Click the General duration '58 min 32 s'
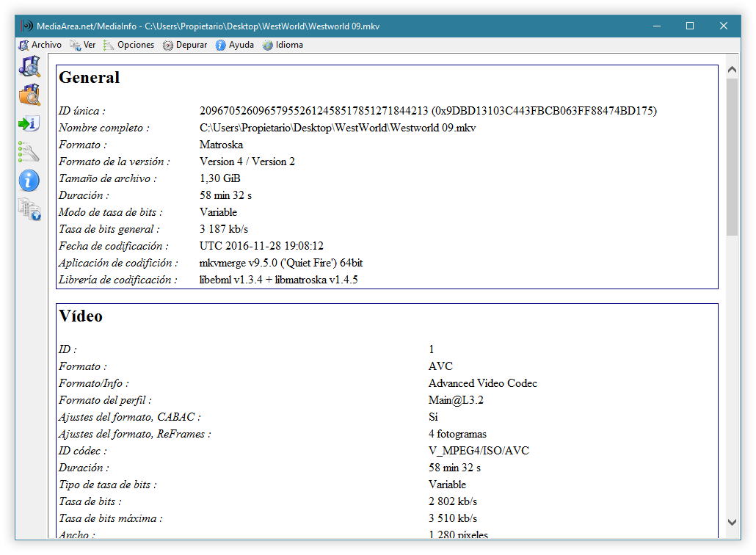 [225, 195]
